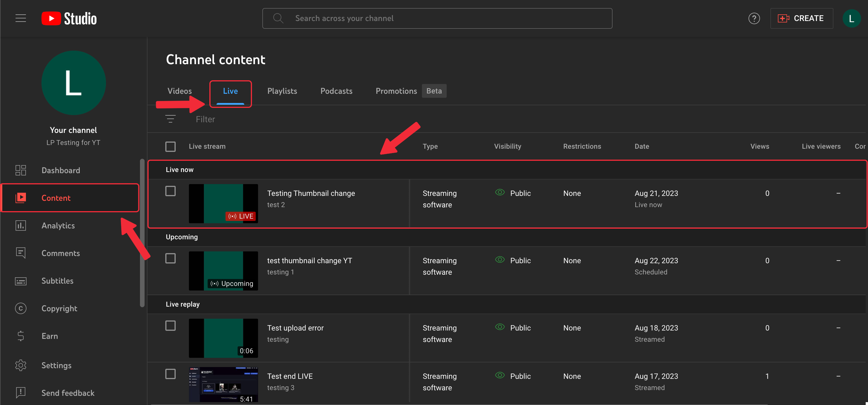Open Settings gear in sidebar
This screenshot has height=405, width=868.
click(20, 365)
